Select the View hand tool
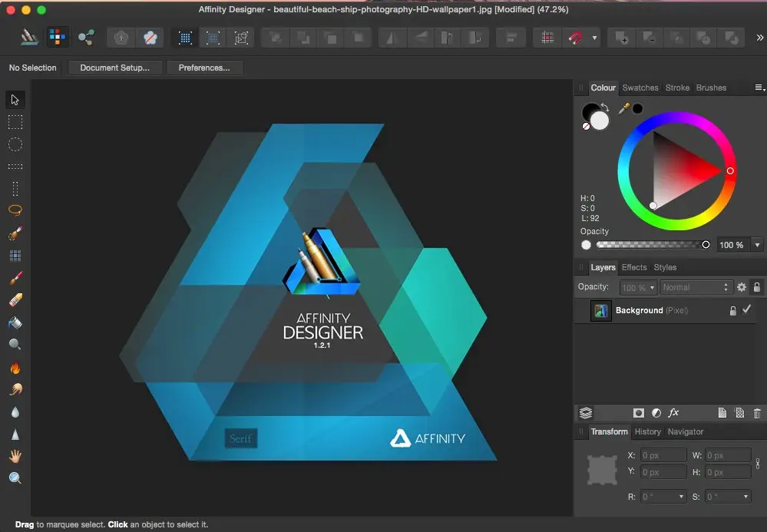This screenshot has height=532, width=767. click(15, 456)
